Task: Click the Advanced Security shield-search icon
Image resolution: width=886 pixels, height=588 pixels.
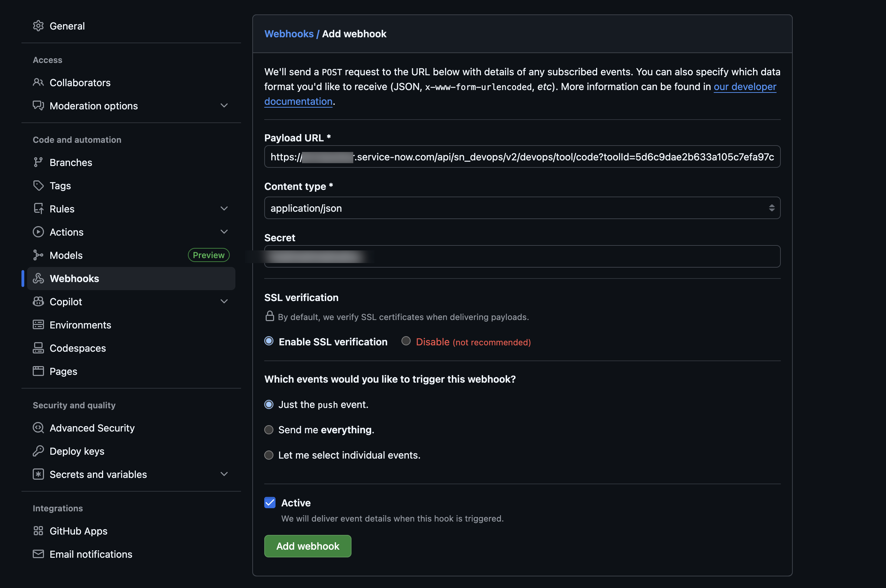Action: click(38, 428)
